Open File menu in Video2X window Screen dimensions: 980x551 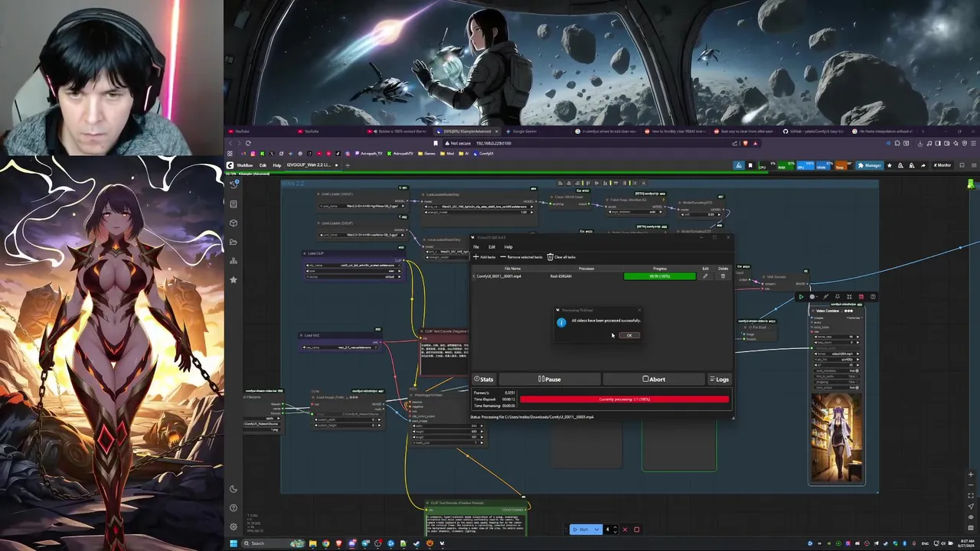coord(476,247)
